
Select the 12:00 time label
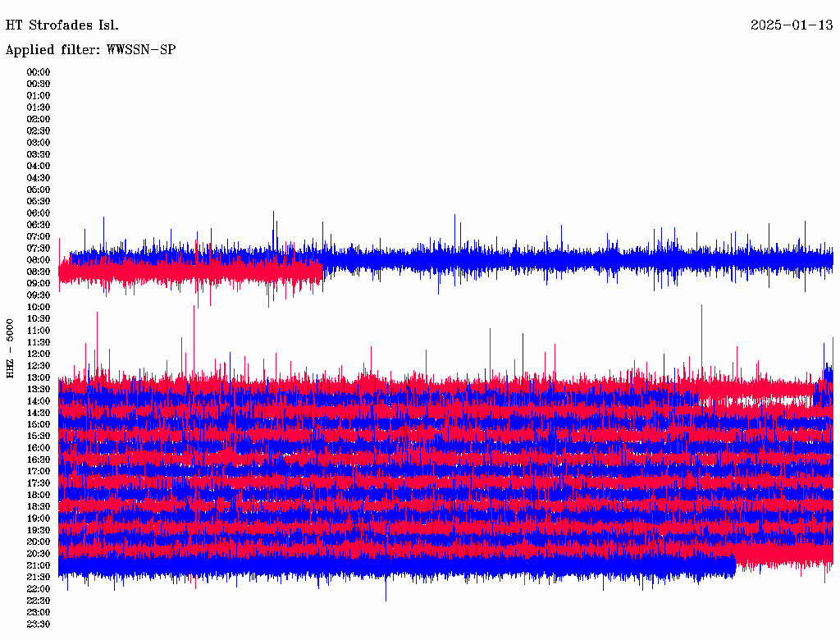click(39, 354)
